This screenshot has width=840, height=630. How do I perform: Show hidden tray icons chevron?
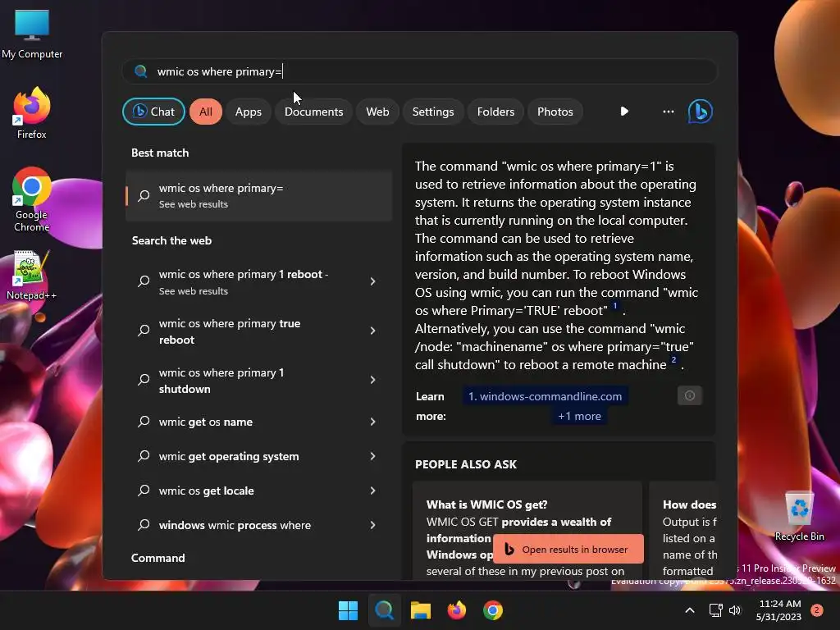[x=690, y=610]
